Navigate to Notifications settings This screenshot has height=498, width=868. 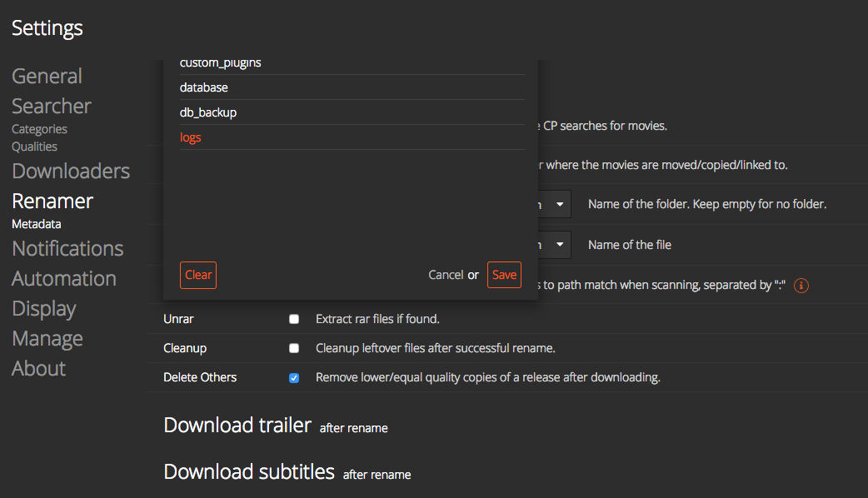click(67, 248)
